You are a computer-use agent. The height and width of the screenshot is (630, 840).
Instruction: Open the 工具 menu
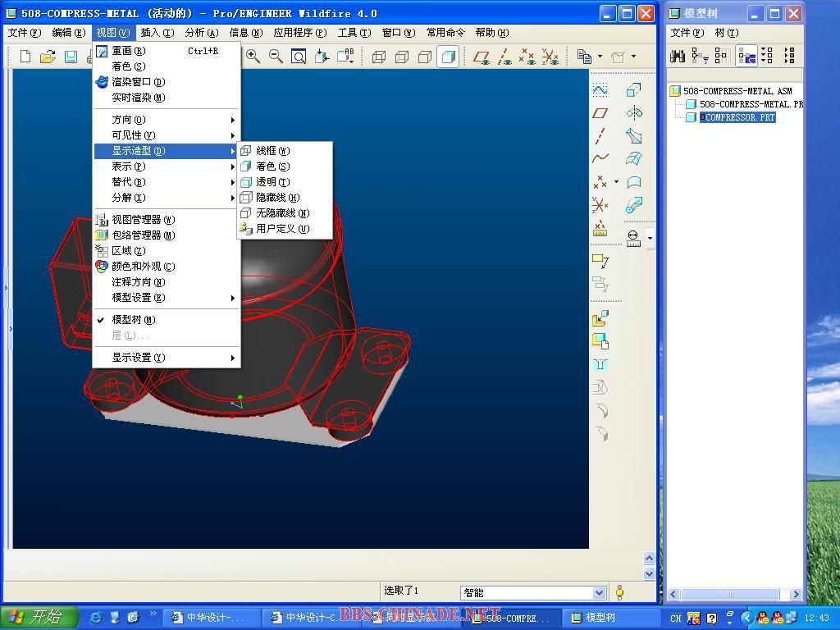point(354,33)
